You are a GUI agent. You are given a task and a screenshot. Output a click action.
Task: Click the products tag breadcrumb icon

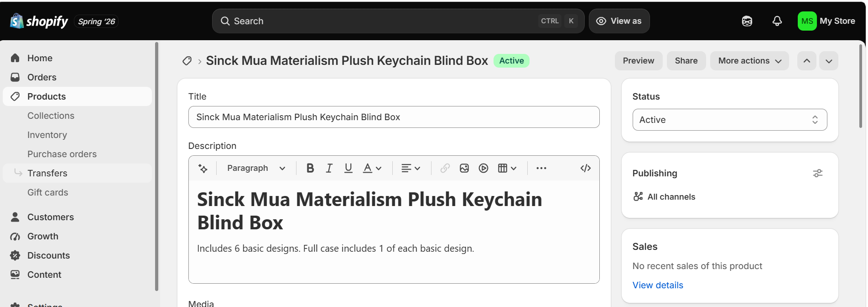pos(187,61)
